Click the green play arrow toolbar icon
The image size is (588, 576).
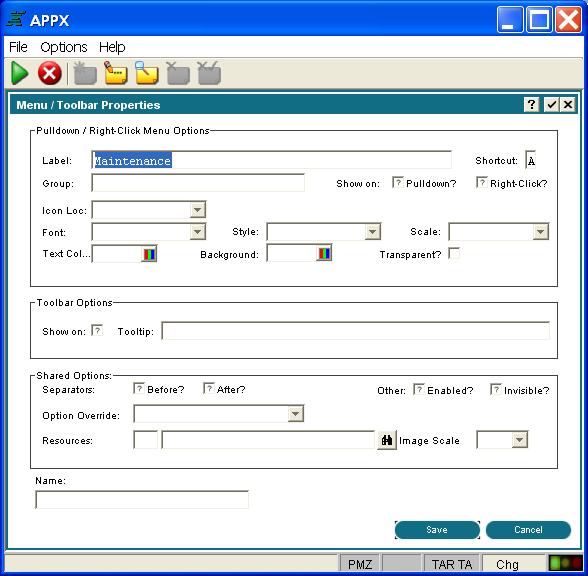click(x=20, y=73)
